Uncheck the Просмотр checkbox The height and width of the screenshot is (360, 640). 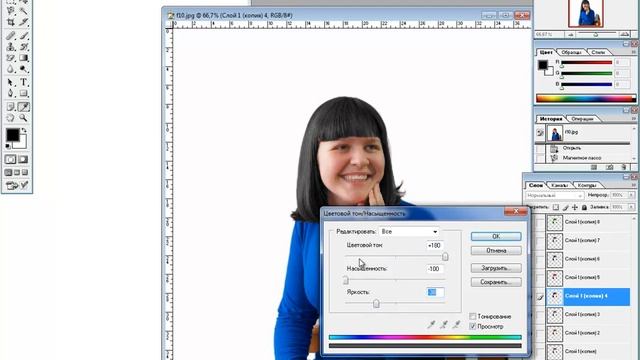[473, 327]
